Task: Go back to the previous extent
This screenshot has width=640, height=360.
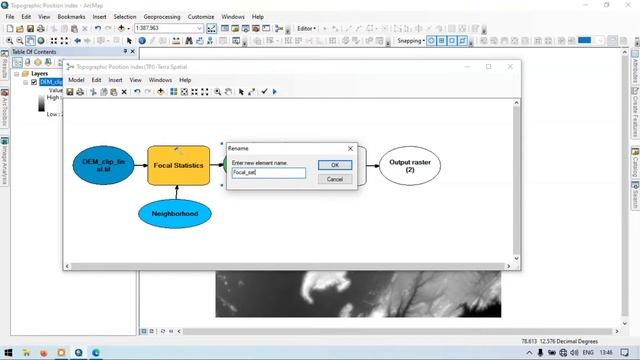Action: click(x=77, y=41)
